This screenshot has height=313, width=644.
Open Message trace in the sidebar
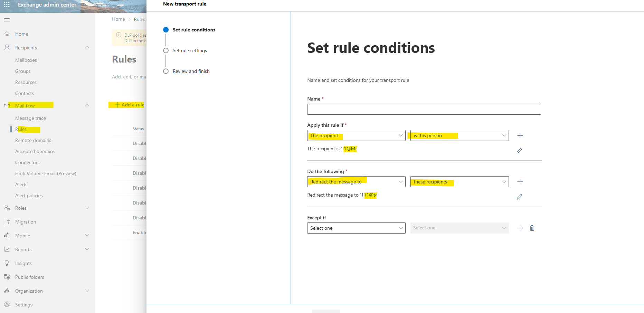30,118
